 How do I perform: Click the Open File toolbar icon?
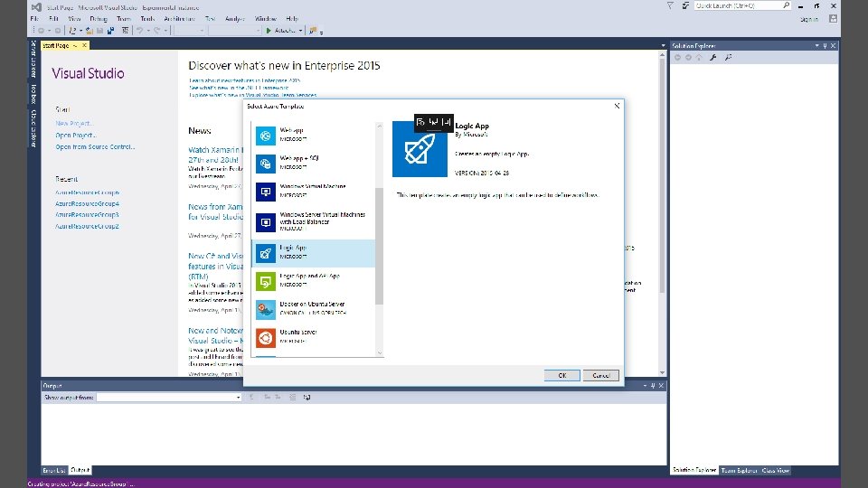90,31
